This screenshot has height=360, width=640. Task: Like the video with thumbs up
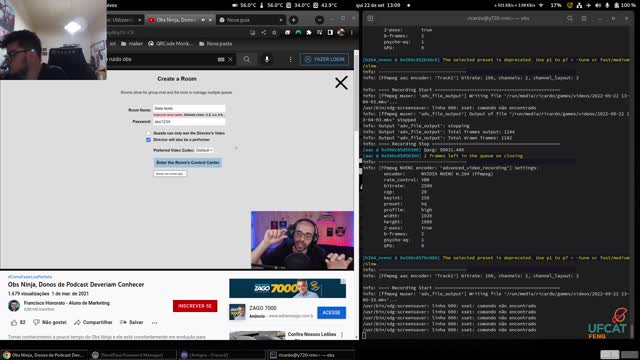click(18, 322)
